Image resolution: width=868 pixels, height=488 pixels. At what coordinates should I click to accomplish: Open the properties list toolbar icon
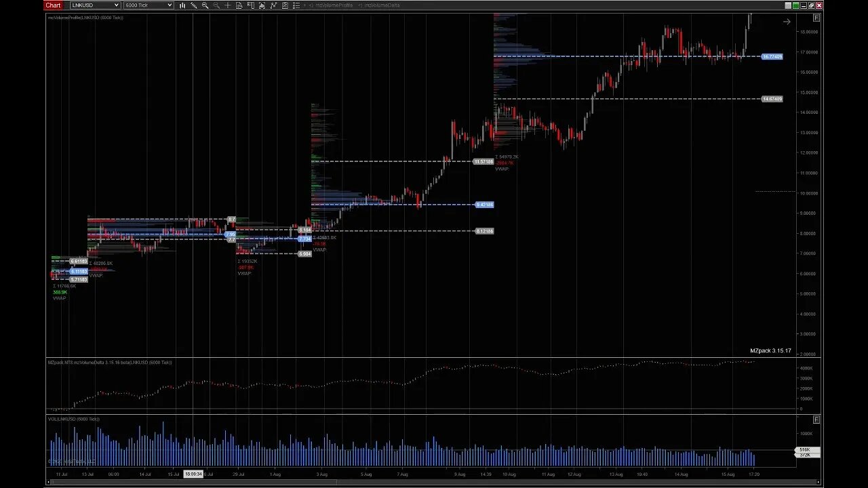click(x=296, y=5)
